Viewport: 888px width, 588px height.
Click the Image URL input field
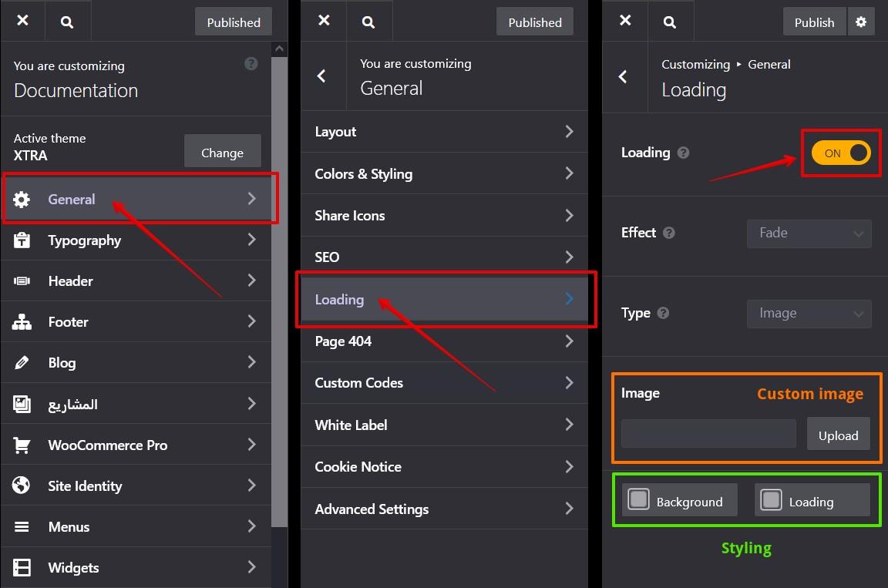point(708,434)
